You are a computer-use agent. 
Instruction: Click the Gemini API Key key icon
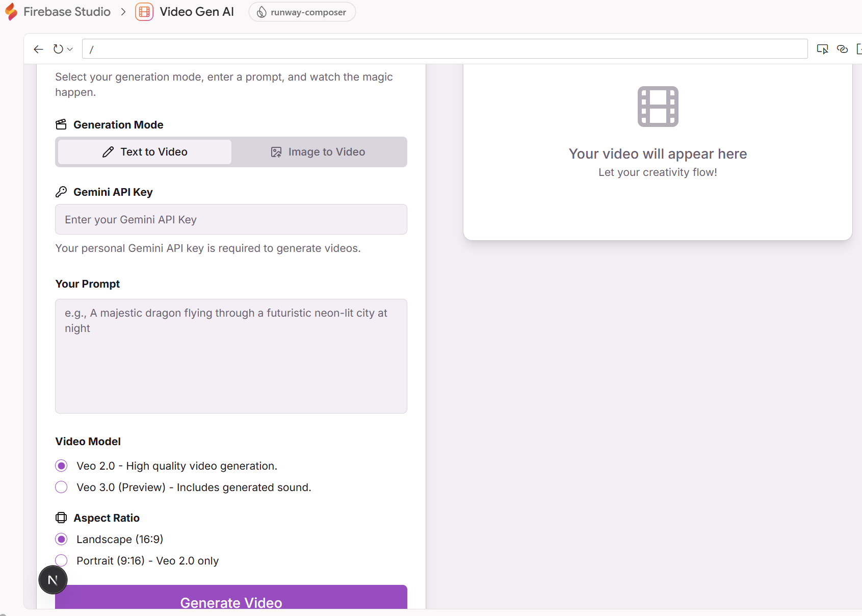[61, 191]
